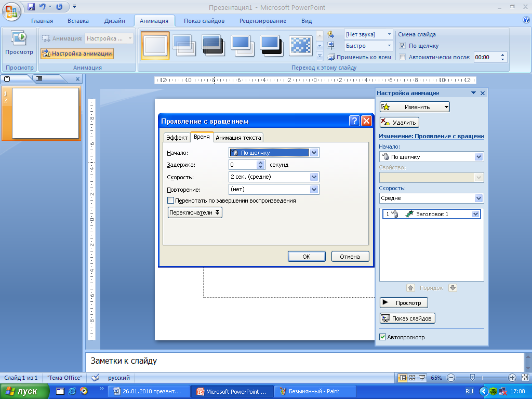Viewport: 532px width, 399px height.
Task: Move effect down with Порядок down arrow
Action: (x=453, y=288)
